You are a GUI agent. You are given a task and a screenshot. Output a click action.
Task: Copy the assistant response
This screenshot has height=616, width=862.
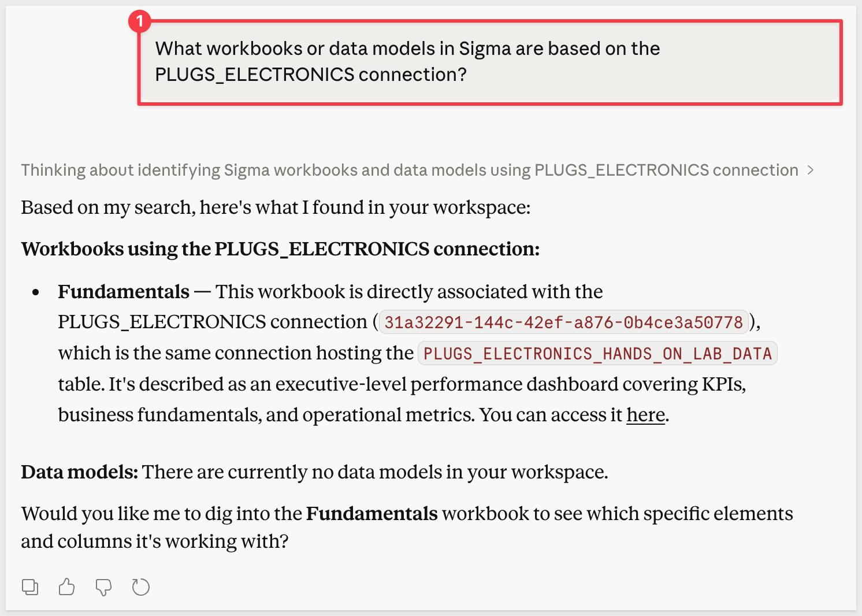click(30, 587)
